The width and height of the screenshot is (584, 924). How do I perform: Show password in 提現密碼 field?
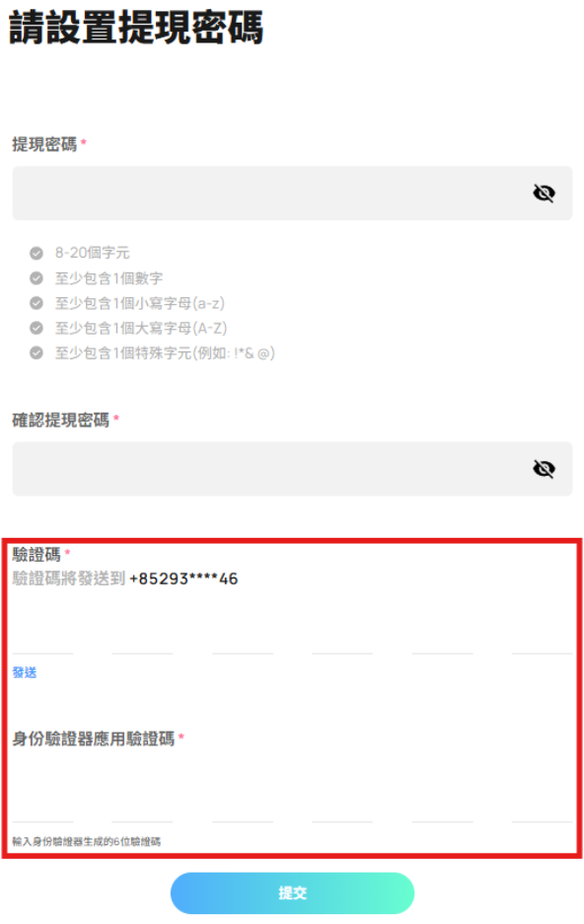click(544, 192)
